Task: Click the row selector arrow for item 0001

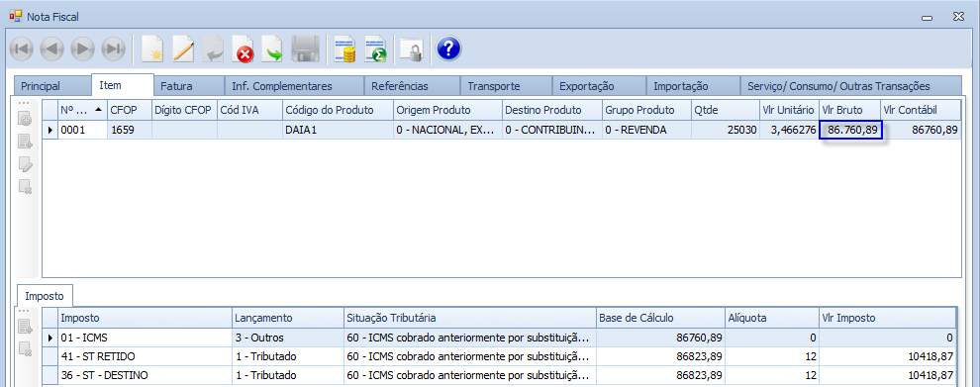Action: click(50, 131)
